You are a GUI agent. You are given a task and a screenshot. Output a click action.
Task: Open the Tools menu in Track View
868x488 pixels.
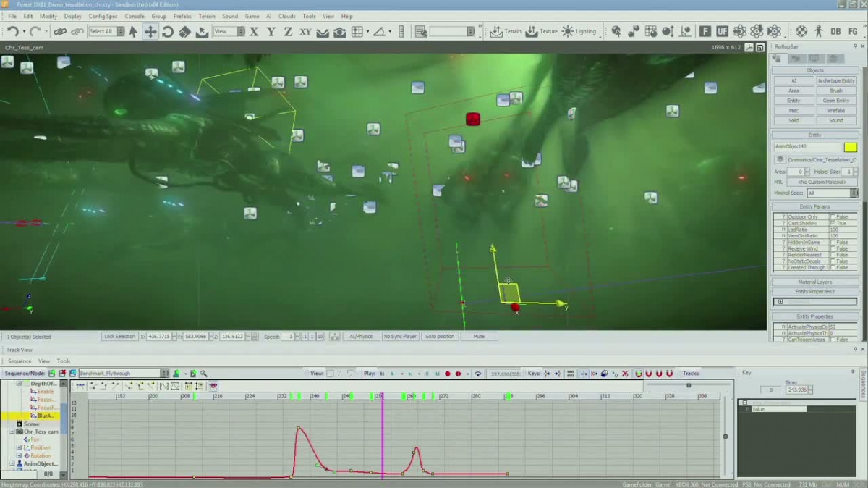click(64, 361)
